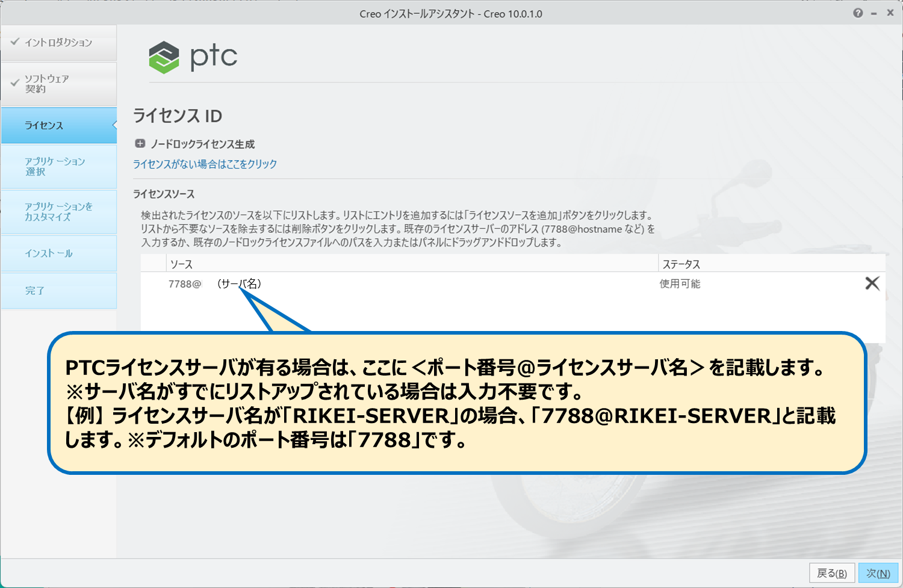Delete the 7788@ license source entry
The image size is (903, 588).
coord(872,283)
